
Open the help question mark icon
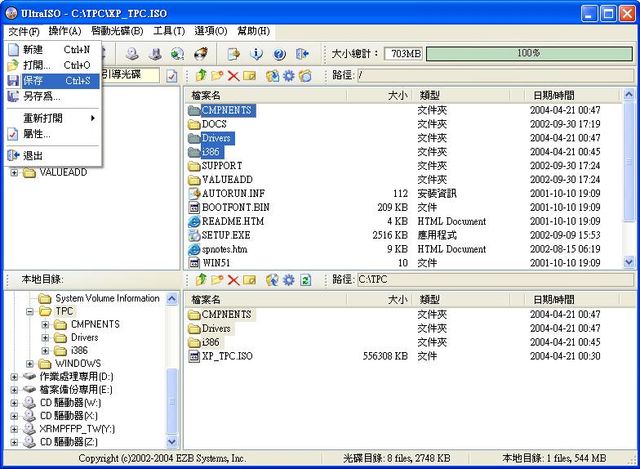[x=279, y=54]
